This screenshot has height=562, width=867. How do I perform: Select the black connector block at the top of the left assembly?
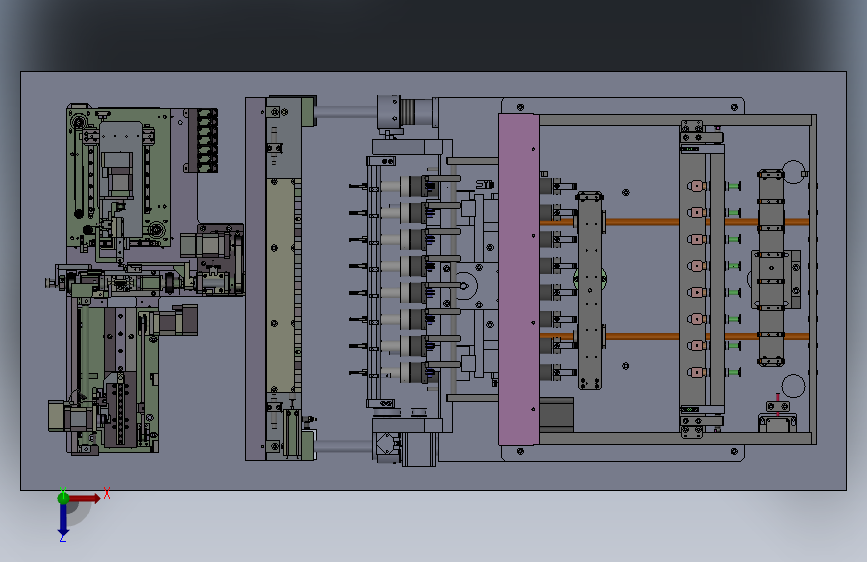coord(207,140)
